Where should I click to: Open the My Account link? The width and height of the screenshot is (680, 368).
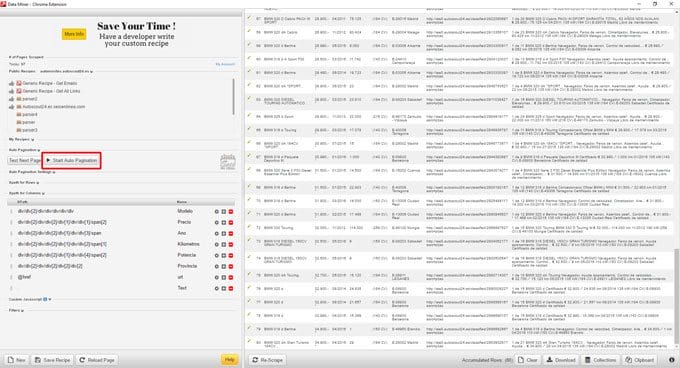point(225,64)
